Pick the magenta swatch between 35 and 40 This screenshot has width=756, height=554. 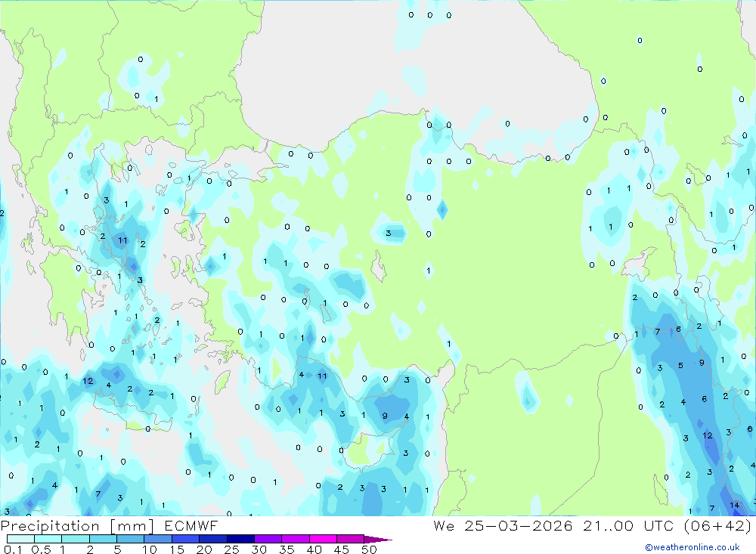296,539
